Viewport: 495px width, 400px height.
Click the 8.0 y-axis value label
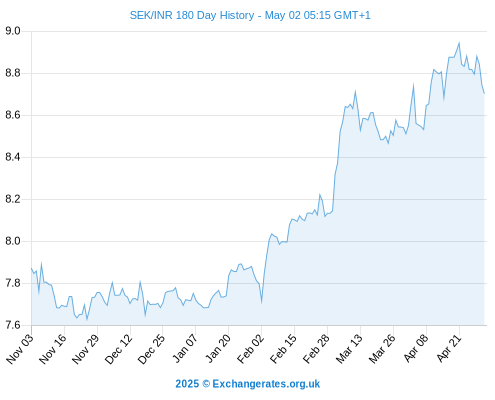(x=13, y=241)
